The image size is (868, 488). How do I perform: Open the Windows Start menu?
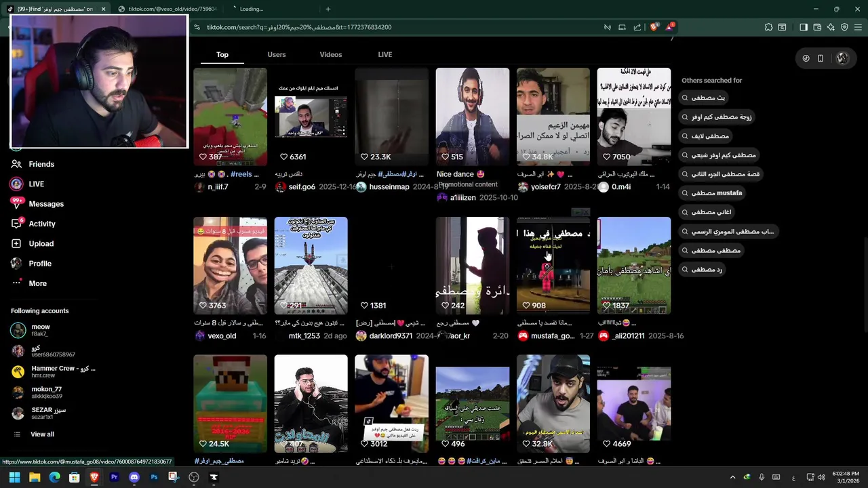click(x=14, y=477)
